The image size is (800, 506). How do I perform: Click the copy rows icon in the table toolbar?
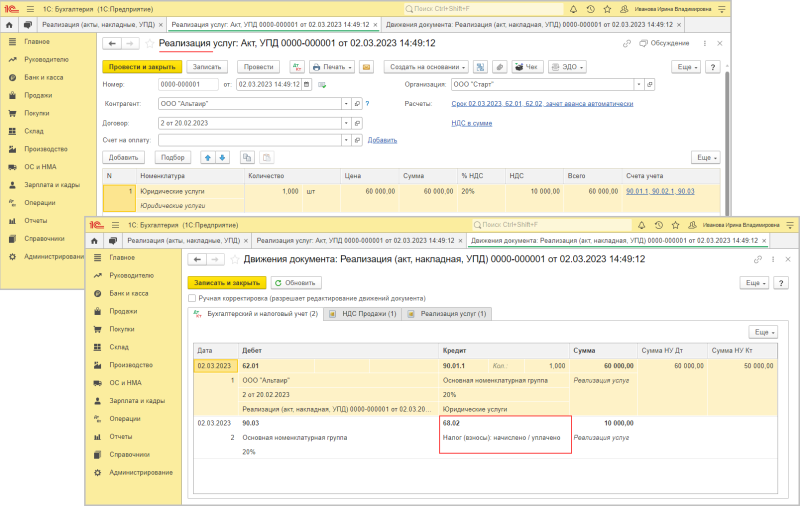coord(247,158)
